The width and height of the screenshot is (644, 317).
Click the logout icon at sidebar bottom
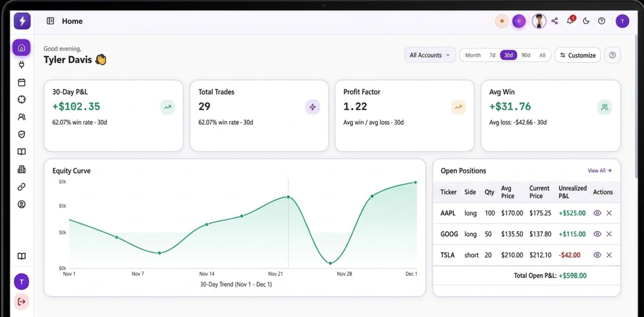21,301
